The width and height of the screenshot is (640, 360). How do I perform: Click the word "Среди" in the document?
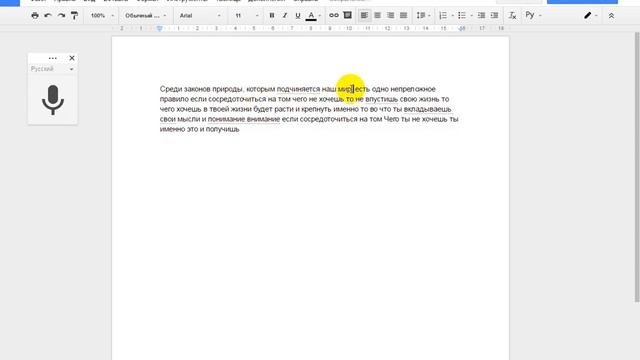tap(171, 89)
